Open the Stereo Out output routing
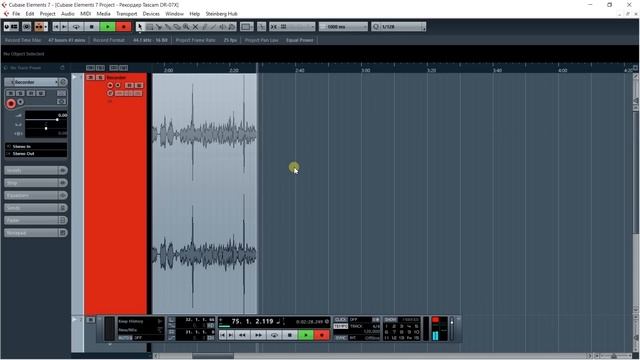This screenshot has height=360, width=640. point(36,153)
